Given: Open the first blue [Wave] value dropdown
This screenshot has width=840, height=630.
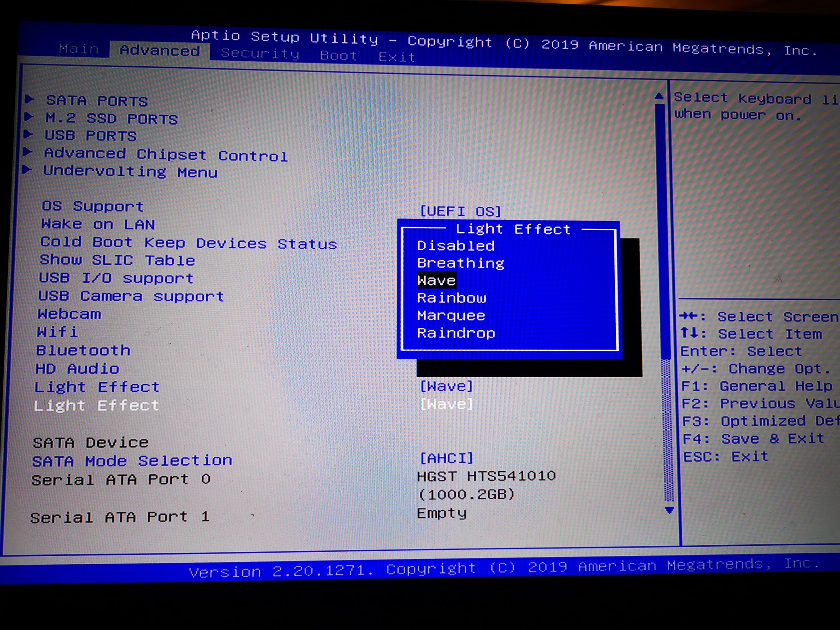Looking at the screenshot, I should (x=446, y=386).
